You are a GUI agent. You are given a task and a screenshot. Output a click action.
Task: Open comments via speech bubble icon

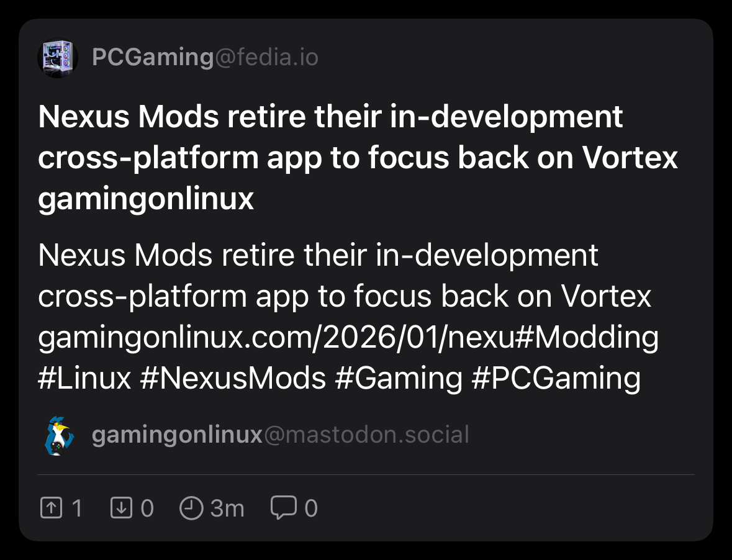283,508
